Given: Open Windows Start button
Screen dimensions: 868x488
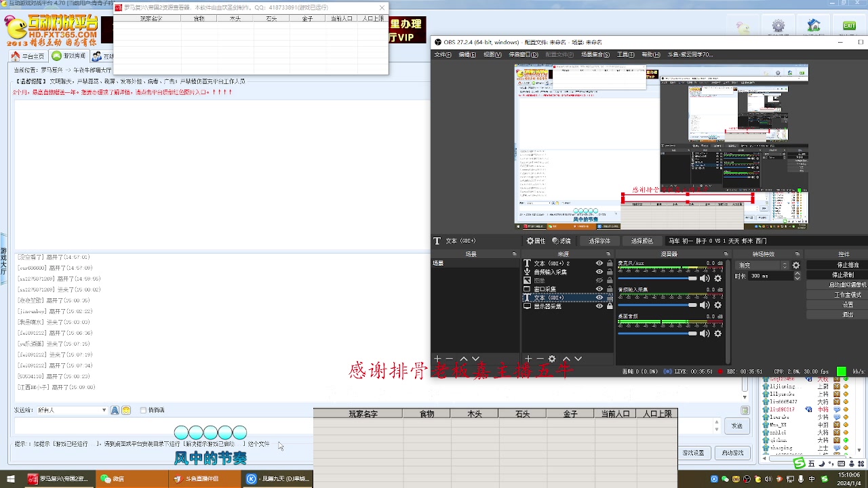Looking at the screenshot, I should 10,479.
